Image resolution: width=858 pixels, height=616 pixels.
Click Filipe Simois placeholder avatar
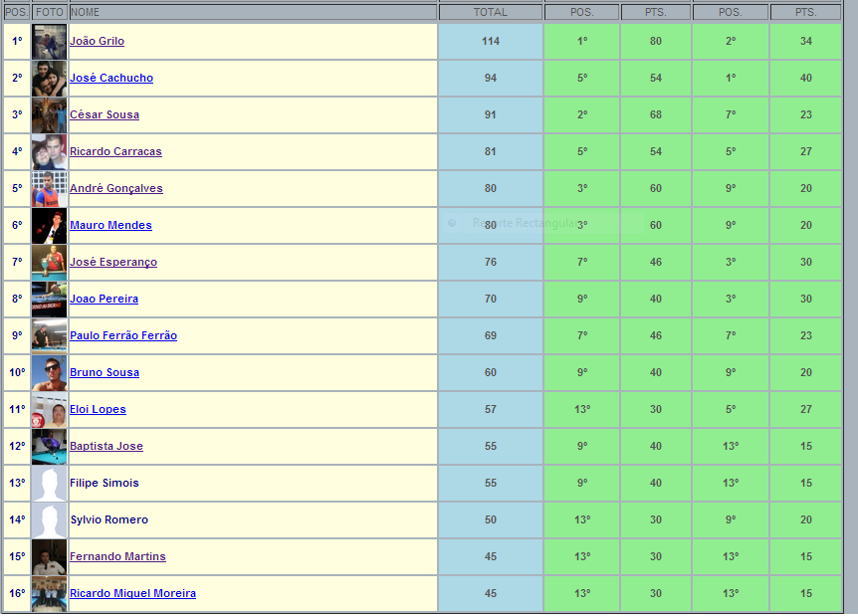tap(49, 484)
